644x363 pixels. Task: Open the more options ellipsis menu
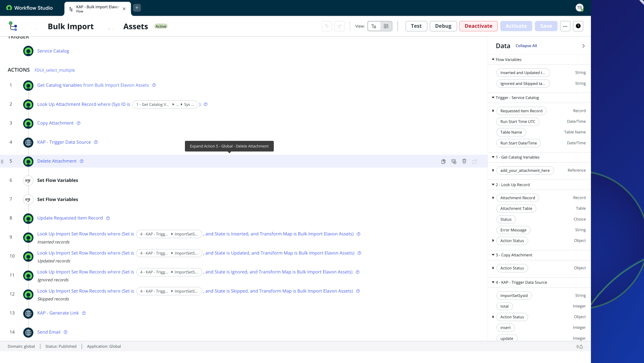tap(565, 26)
